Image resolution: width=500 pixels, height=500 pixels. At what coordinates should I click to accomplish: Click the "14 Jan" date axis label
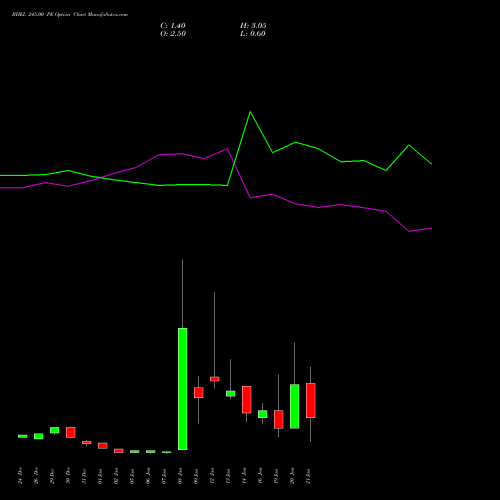[245, 476]
